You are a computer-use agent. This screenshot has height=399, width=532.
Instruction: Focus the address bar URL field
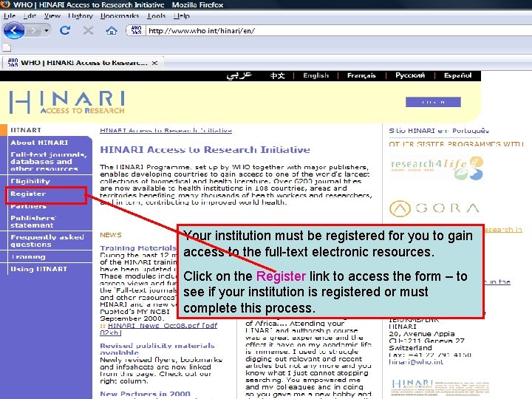(x=338, y=31)
